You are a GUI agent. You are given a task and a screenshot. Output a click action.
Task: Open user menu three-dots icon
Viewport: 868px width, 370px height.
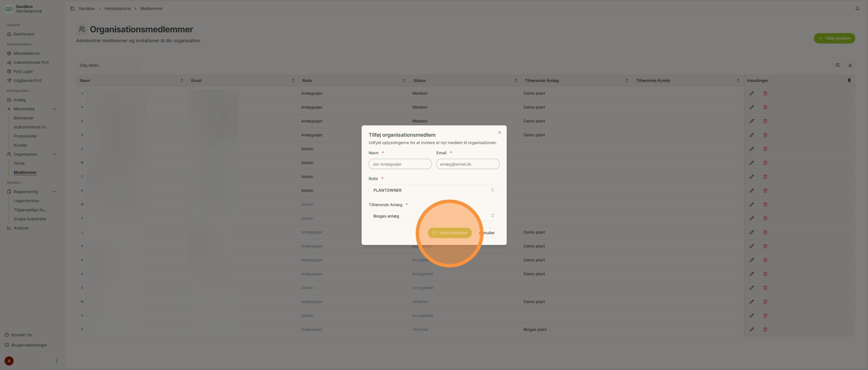point(57,361)
